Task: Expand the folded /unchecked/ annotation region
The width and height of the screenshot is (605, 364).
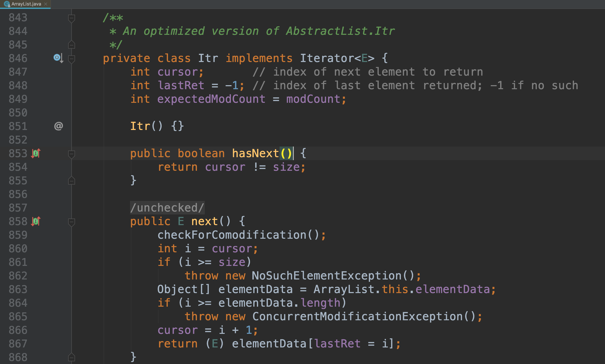Action: click(167, 208)
